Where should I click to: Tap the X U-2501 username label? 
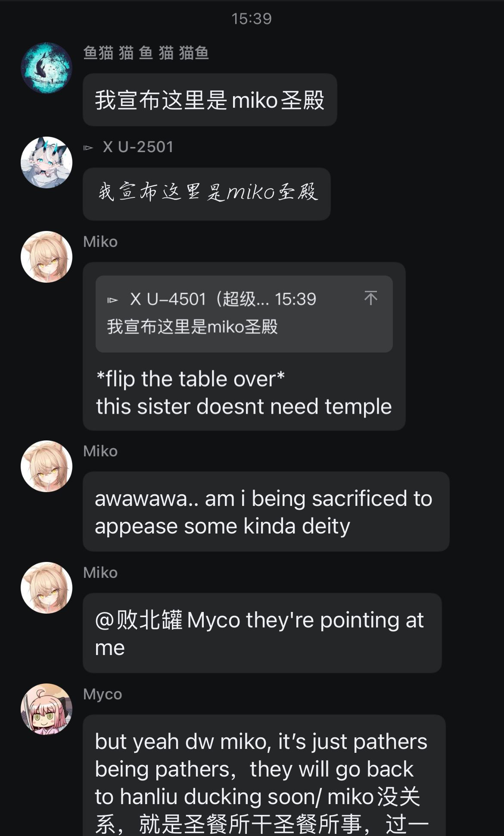click(138, 147)
